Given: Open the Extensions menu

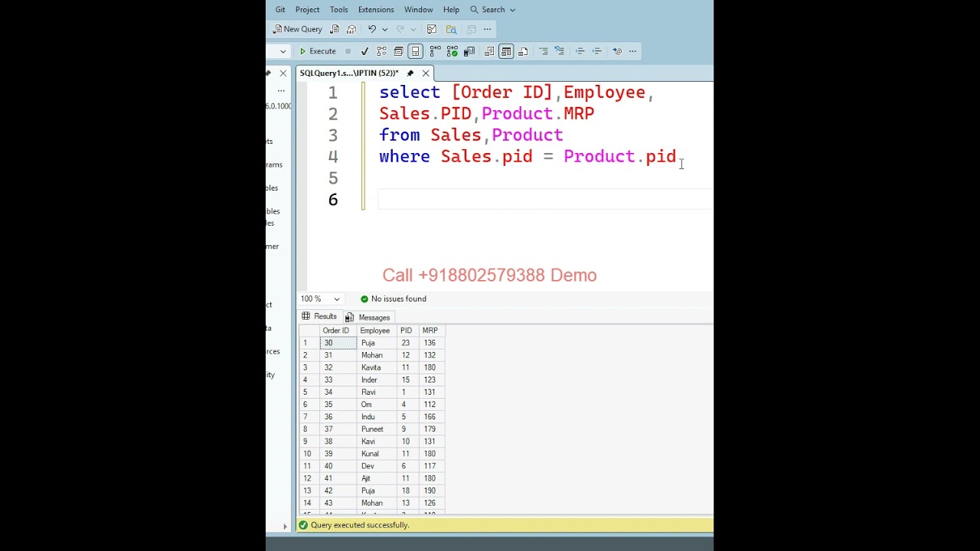Looking at the screenshot, I should (x=376, y=10).
